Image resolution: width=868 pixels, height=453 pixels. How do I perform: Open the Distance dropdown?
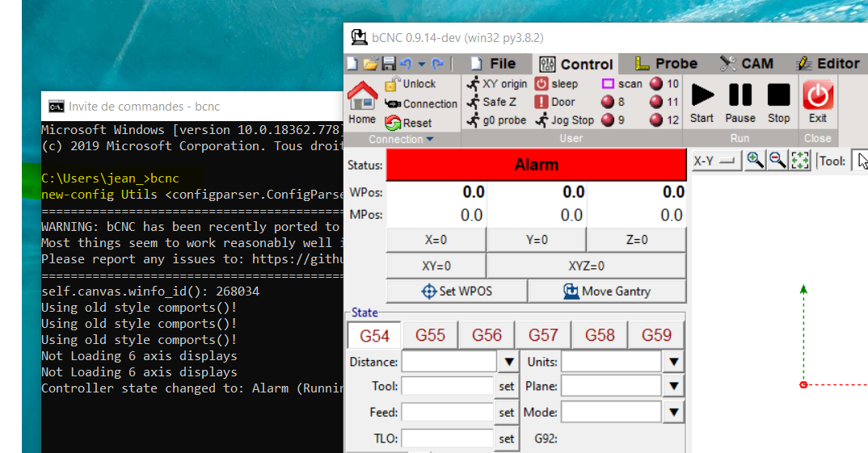(x=508, y=362)
